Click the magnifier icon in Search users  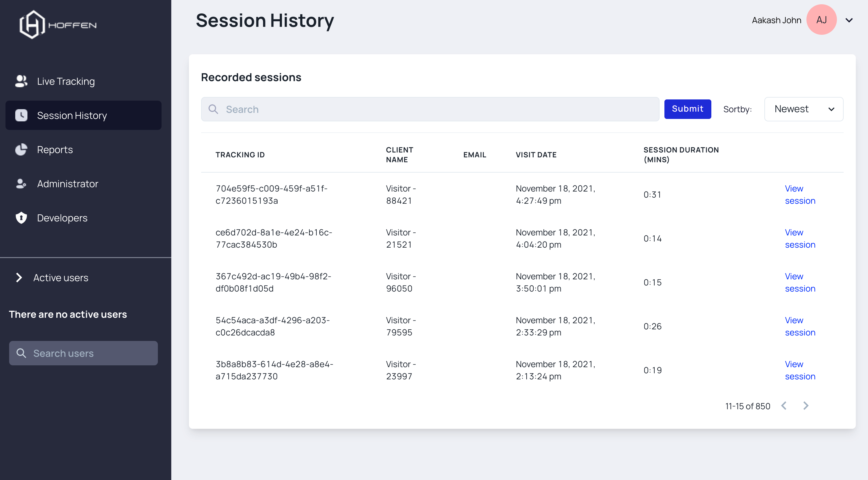click(x=21, y=353)
